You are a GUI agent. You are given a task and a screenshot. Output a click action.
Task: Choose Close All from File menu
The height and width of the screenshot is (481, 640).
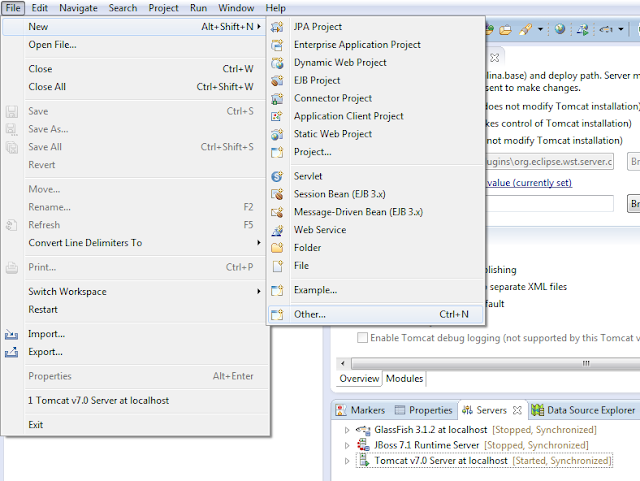click(x=134, y=87)
